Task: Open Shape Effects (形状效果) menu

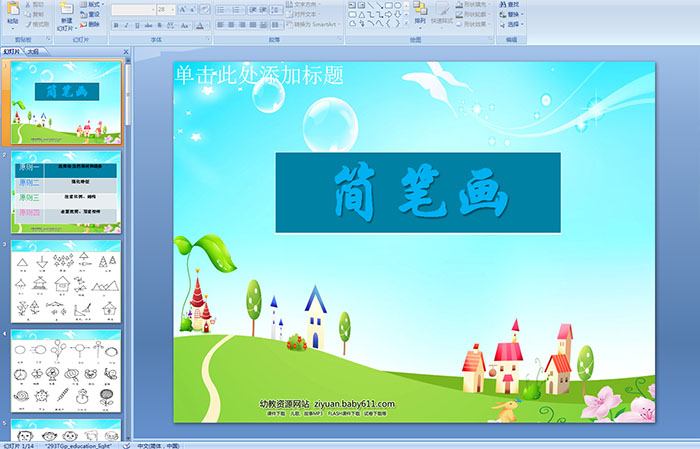Action: pyautogui.click(x=475, y=24)
